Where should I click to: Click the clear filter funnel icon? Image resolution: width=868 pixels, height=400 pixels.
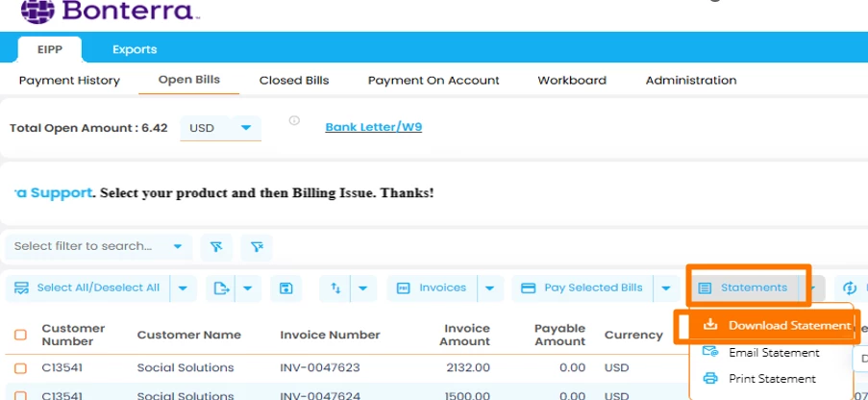click(257, 247)
